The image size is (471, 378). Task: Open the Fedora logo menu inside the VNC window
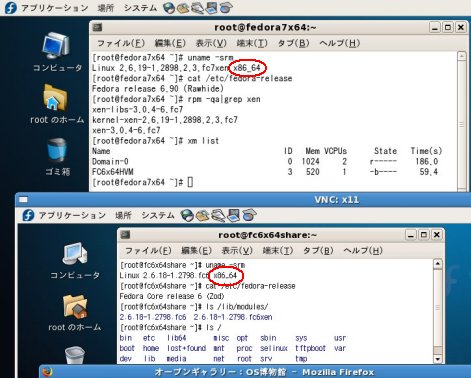(28, 215)
